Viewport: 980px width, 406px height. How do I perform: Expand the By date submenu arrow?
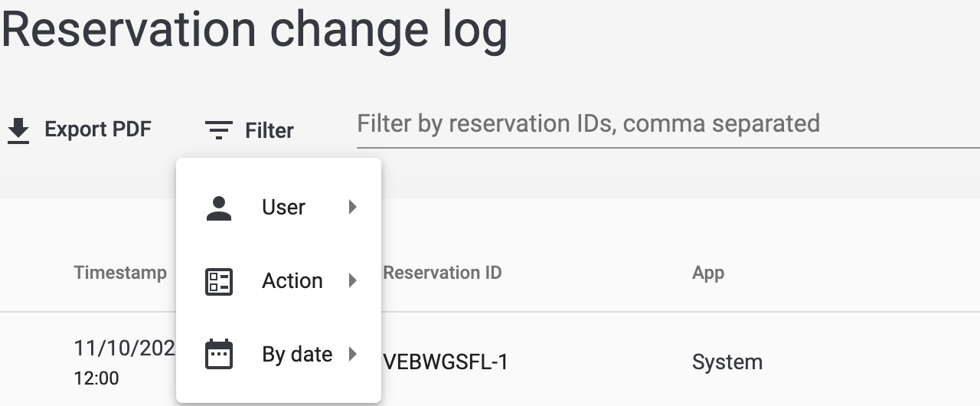(352, 355)
